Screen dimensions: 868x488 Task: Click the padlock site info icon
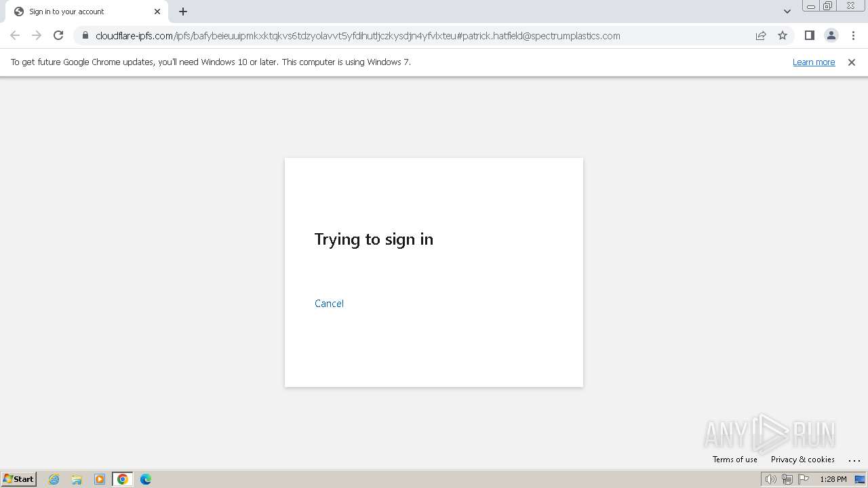85,35
